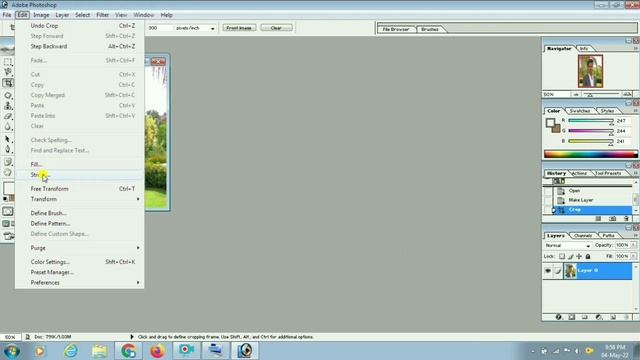Choose Stroke... from Edit menu
This screenshot has height=360, width=640.
point(80,175)
